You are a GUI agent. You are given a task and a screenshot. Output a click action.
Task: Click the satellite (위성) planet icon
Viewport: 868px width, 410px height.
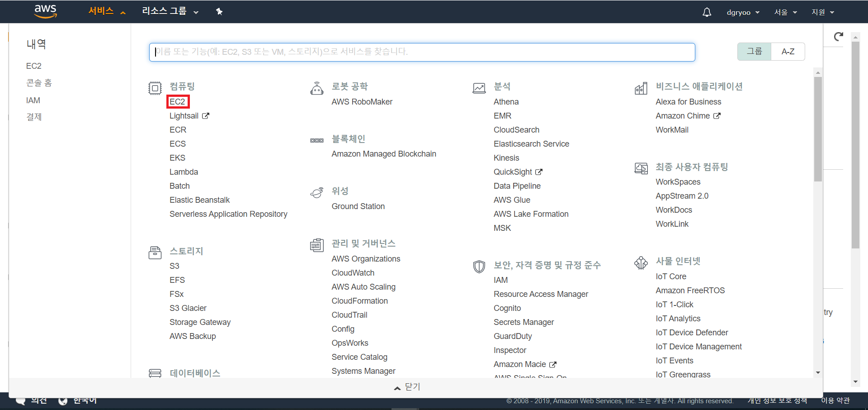(317, 192)
